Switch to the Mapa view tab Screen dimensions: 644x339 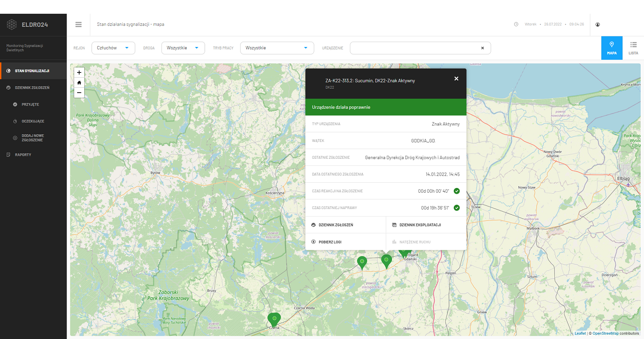click(612, 48)
